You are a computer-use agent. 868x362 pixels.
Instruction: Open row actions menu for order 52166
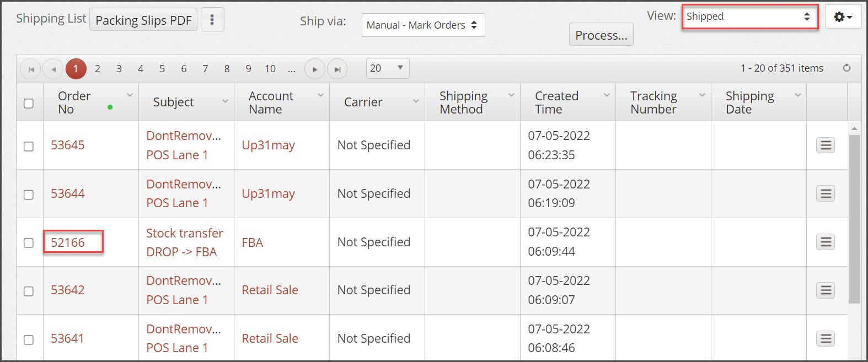coord(826,242)
